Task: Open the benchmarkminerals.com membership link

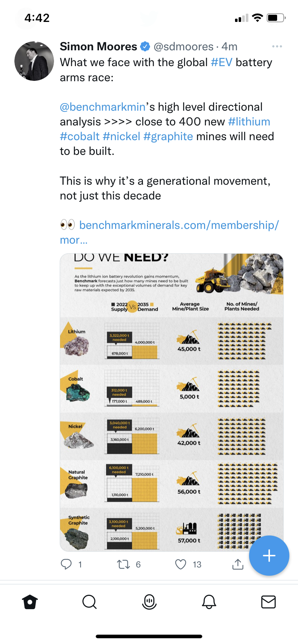Action: tap(179, 225)
